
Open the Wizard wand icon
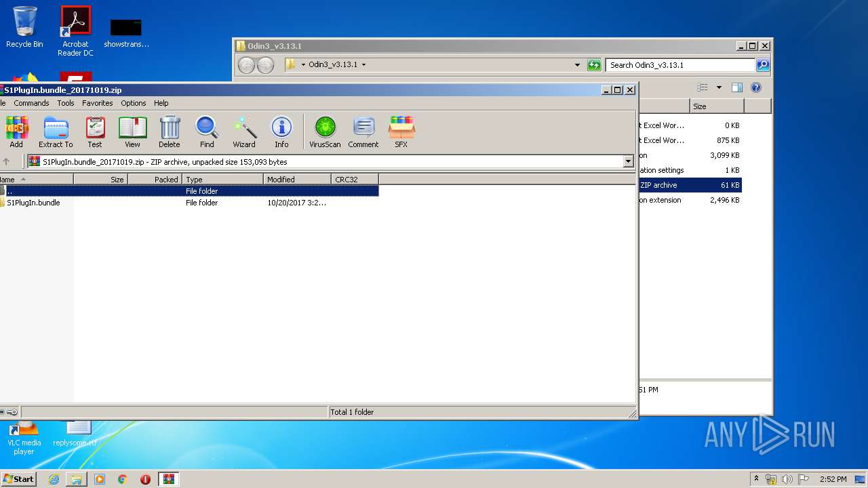[x=244, y=132]
